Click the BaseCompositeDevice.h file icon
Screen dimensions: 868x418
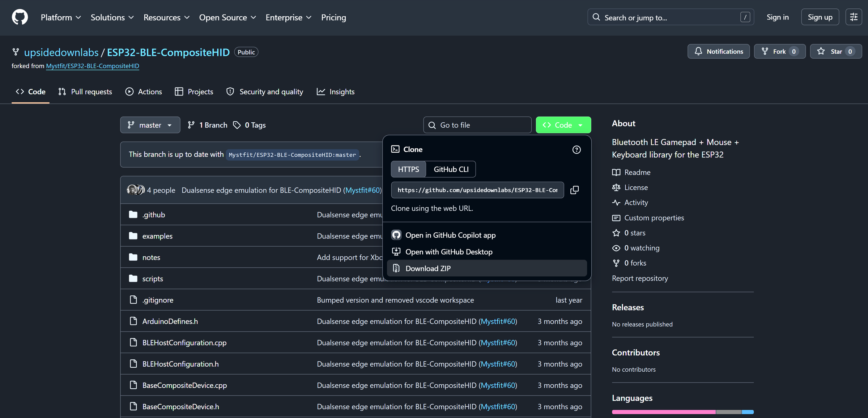(133, 407)
